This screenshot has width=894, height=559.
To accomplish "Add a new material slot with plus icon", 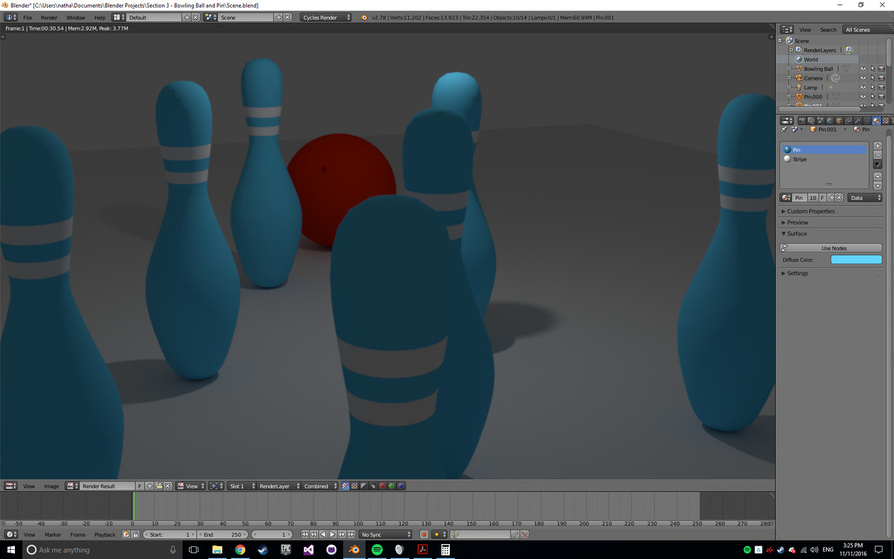I will pyautogui.click(x=878, y=146).
